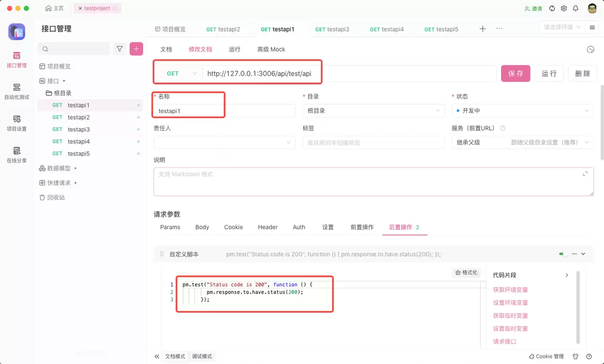The width and height of the screenshot is (604, 364).
Task: Open the Apifox logo in the sidebar
Action: point(17,32)
